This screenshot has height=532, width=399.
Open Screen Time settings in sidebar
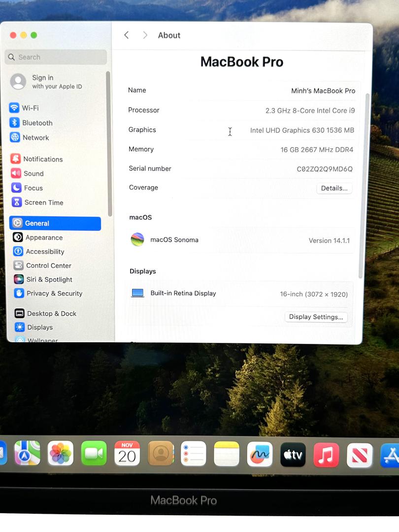pyautogui.click(x=37, y=202)
